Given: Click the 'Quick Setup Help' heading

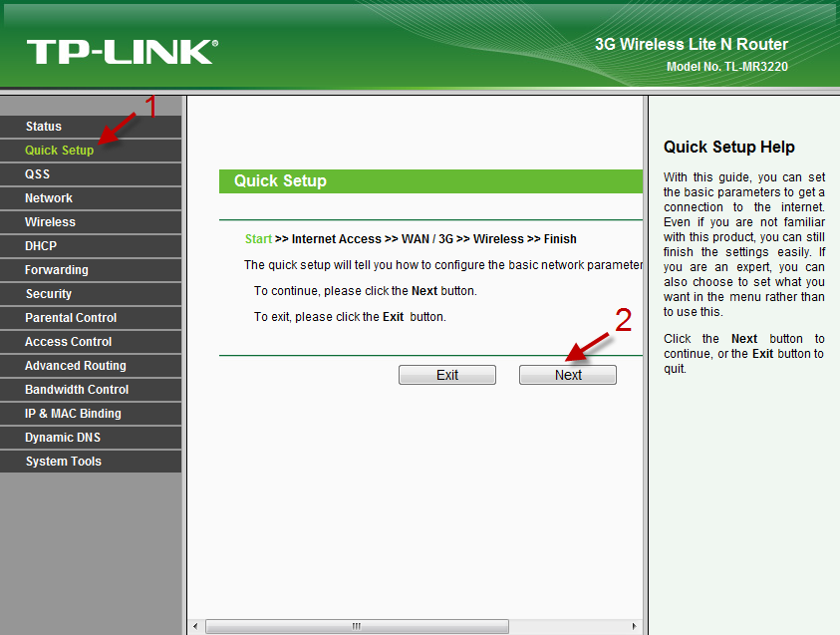Looking at the screenshot, I should coord(729,147).
